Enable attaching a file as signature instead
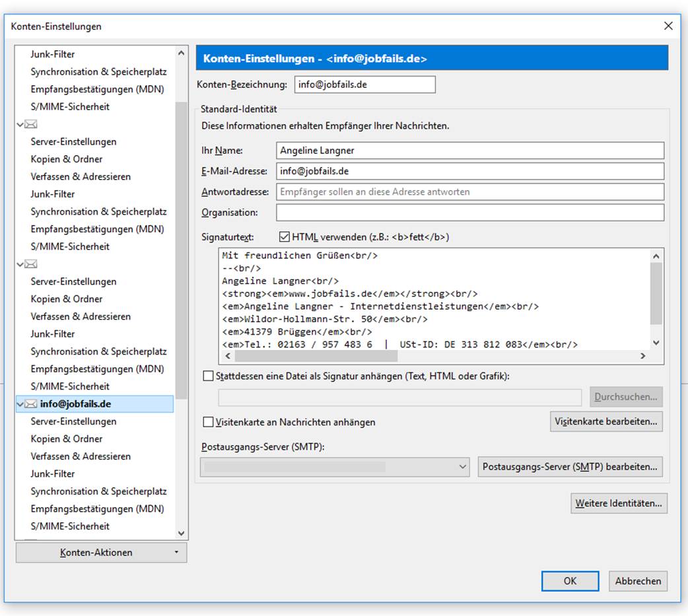Image resolution: width=688 pixels, height=616 pixels. click(208, 376)
